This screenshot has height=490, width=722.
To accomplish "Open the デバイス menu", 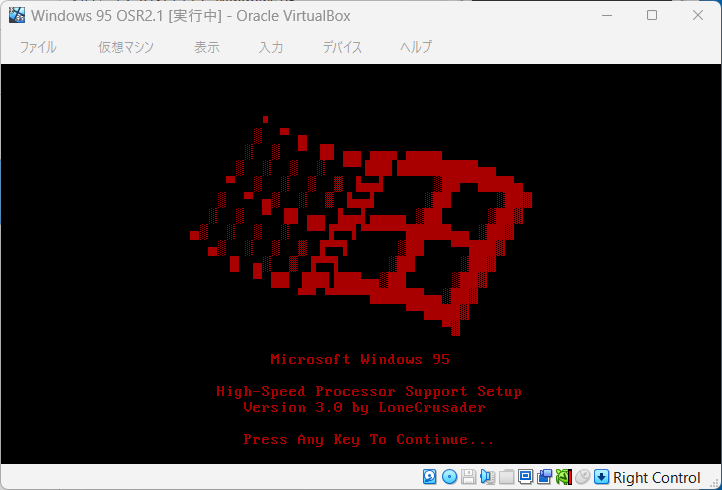I will [342, 47].
